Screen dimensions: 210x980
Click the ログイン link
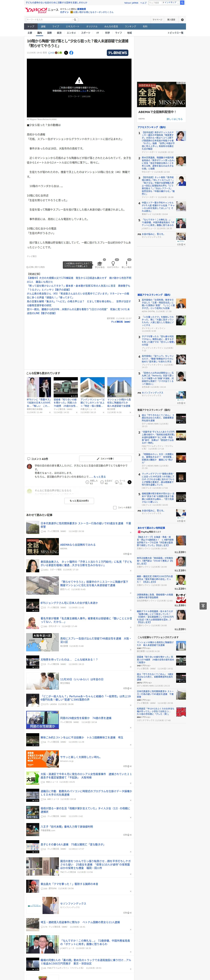(64, 12)
